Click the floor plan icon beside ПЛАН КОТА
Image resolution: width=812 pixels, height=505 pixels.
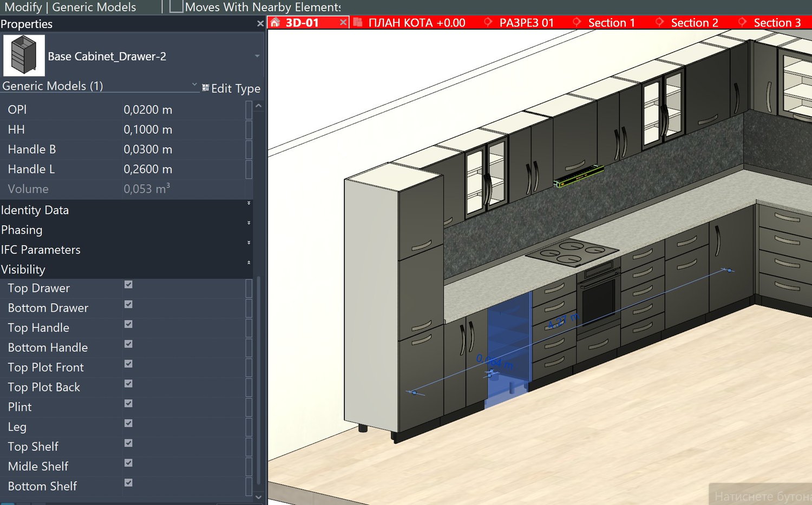tap(357, 22)
